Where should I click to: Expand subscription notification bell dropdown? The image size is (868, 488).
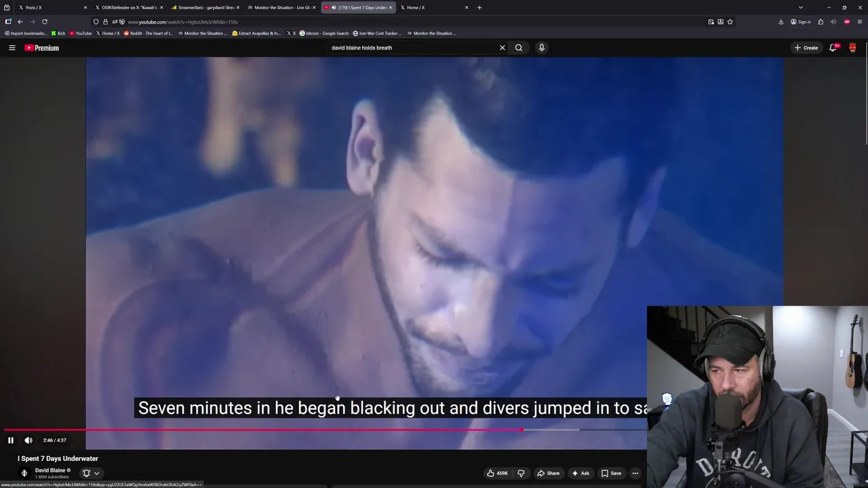[x=91, y=473]
